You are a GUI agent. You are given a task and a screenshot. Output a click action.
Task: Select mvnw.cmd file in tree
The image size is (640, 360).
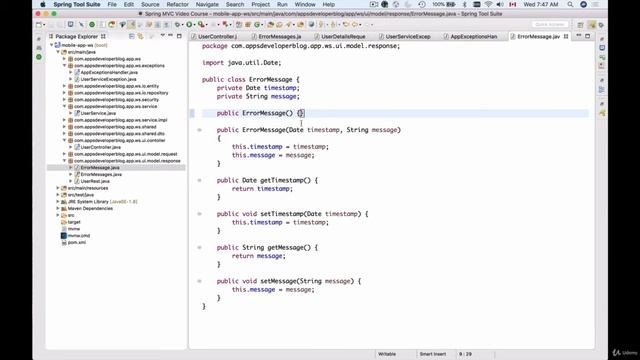(79, 236)
